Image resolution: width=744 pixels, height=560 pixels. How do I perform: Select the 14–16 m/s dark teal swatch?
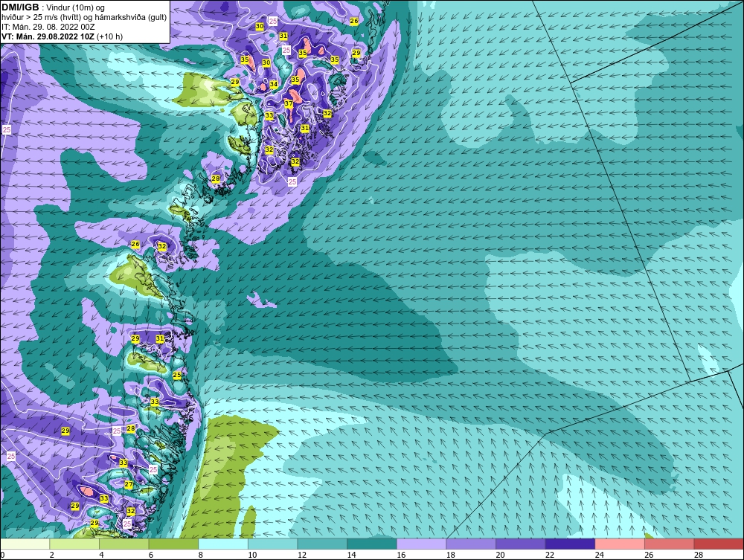pyautogui.click(x=372, y=544)
